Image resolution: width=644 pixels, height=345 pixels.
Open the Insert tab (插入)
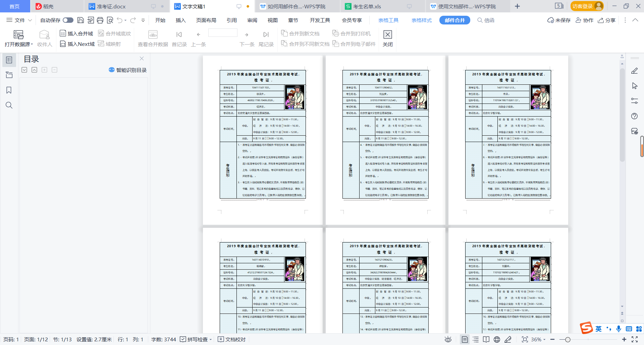pyautogui.click(x=180, y=20)
